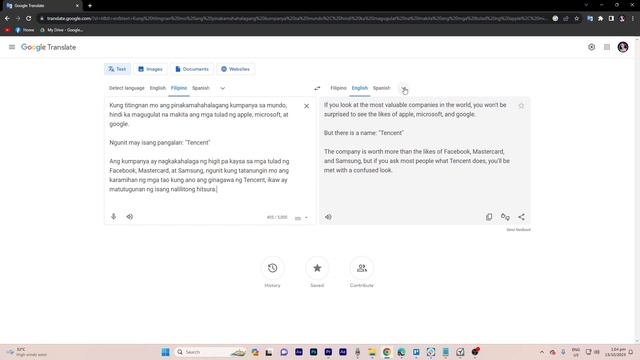Switch to the Images translation mode
This screenshot has height=360, width=640.
150,69
